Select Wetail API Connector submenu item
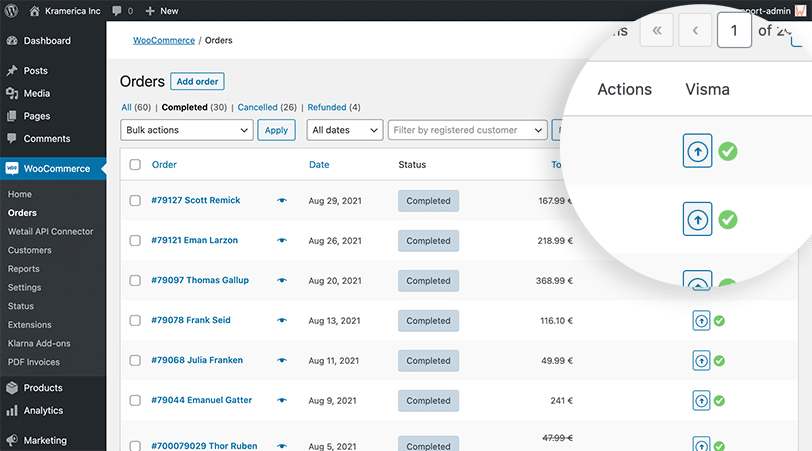The image size is (812, 451). (x=50, y=231)
